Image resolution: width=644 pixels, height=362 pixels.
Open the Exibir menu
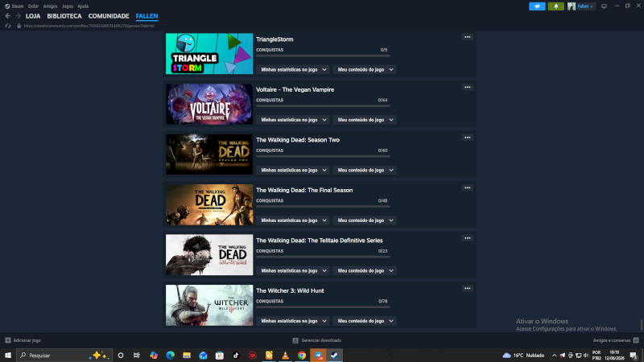[33, 6]
